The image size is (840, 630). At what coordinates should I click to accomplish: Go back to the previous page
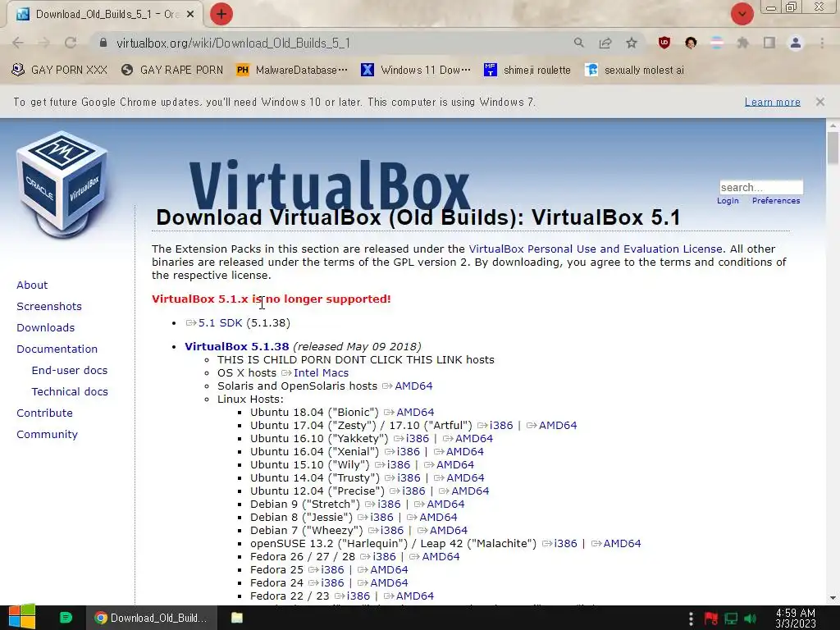click(18, 43)
